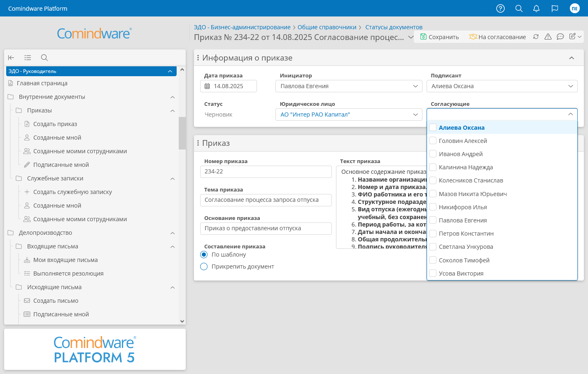The image size is (588, 374).
Task: Open Создать служебную записку
Action: 72,192
